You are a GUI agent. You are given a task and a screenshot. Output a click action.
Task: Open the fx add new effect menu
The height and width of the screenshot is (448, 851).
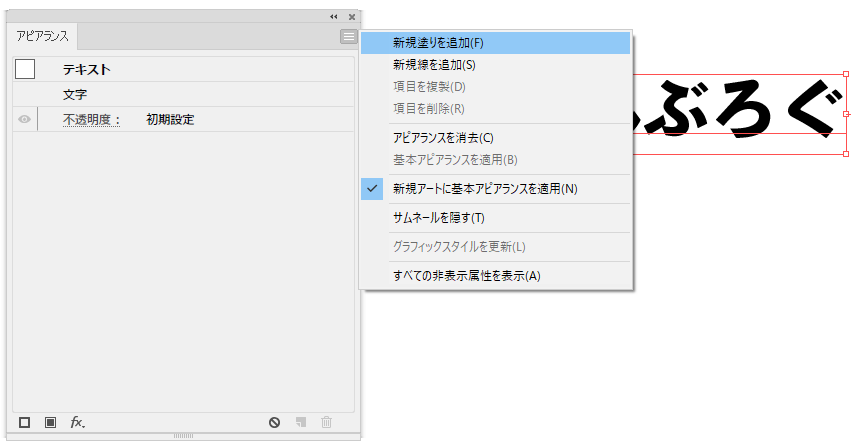(78, 422)
